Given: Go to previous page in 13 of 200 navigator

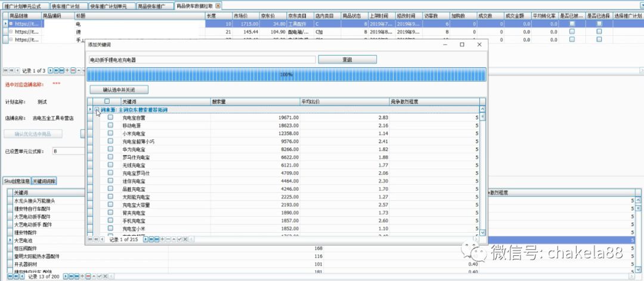Looking at the screenshot, I should coord(16,276).
